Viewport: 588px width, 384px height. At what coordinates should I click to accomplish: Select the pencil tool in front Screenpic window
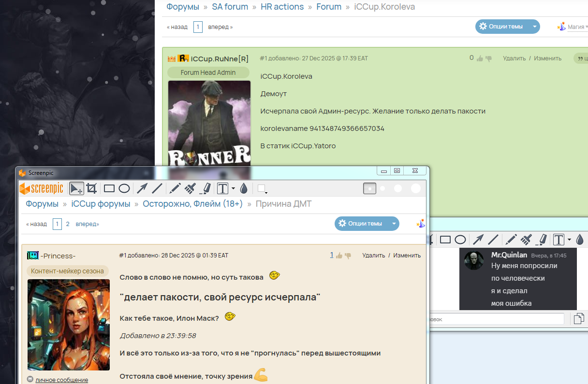(x=176, y=188)
